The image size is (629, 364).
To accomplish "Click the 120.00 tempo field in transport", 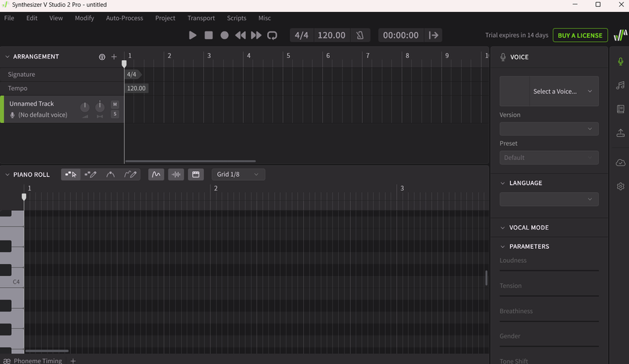I will 331,35.
